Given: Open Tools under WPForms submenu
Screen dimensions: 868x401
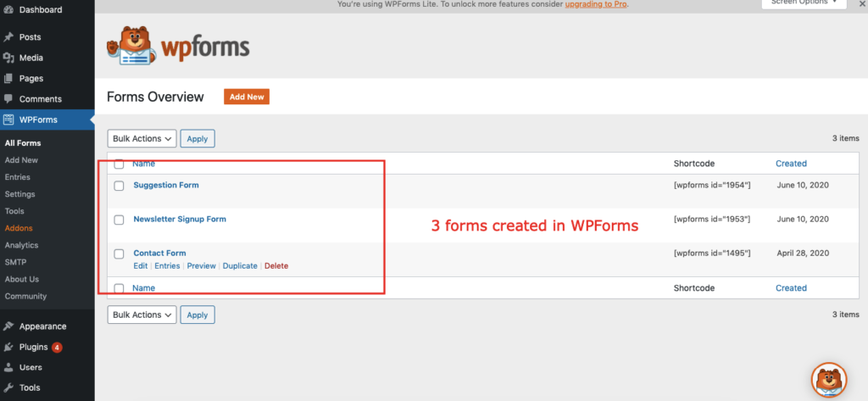Looking at the screenshot, I should (x=14, y=211).
